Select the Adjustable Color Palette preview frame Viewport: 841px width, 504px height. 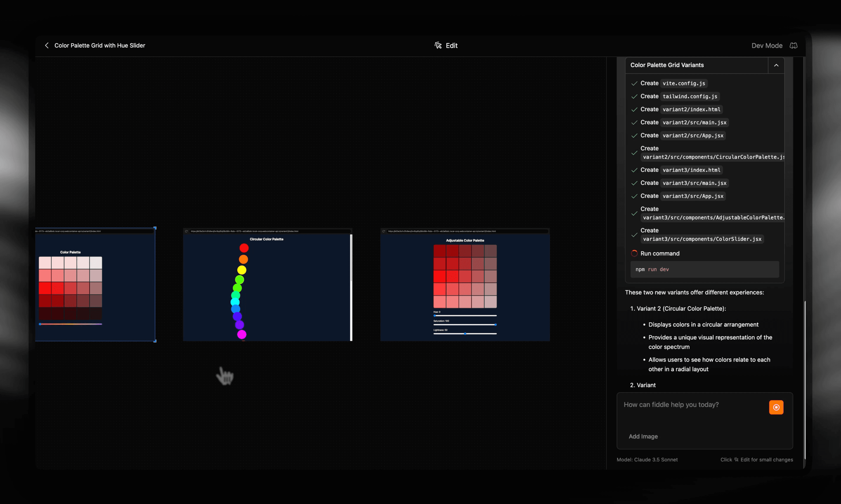tap(465, 285)
